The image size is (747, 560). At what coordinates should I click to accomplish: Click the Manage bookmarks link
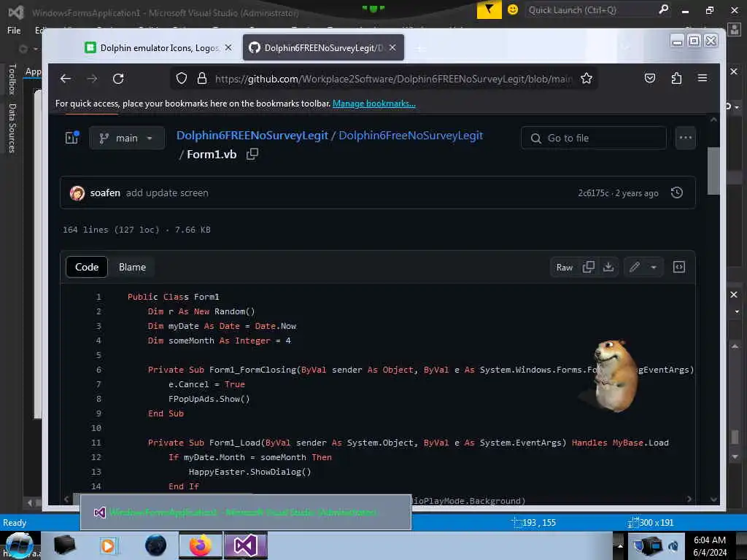(x=374, y=104)
